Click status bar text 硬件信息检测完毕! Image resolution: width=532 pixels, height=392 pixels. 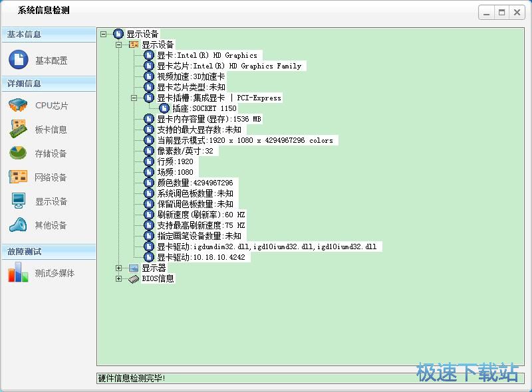132,378
